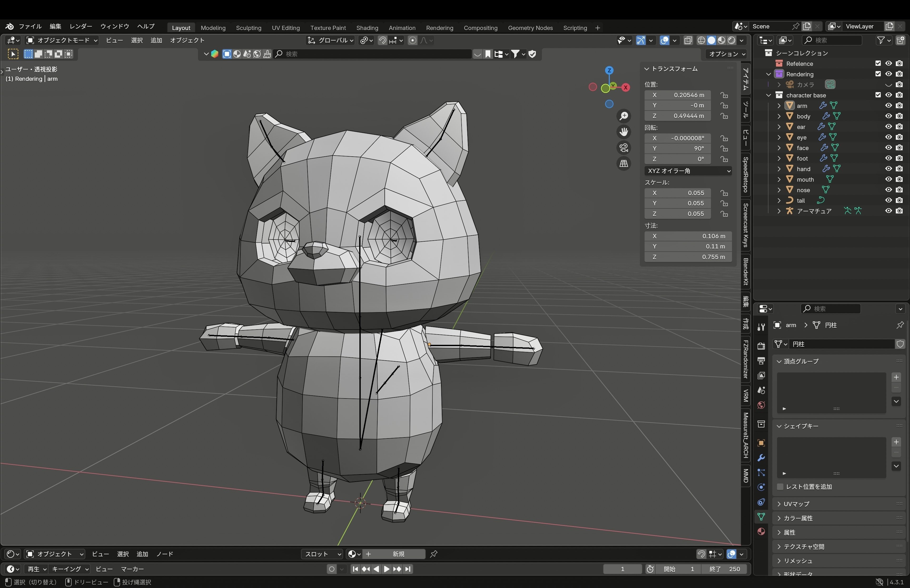Jump to the timeline end button
This screenshot has height=588, width=910.
(408, 569)
